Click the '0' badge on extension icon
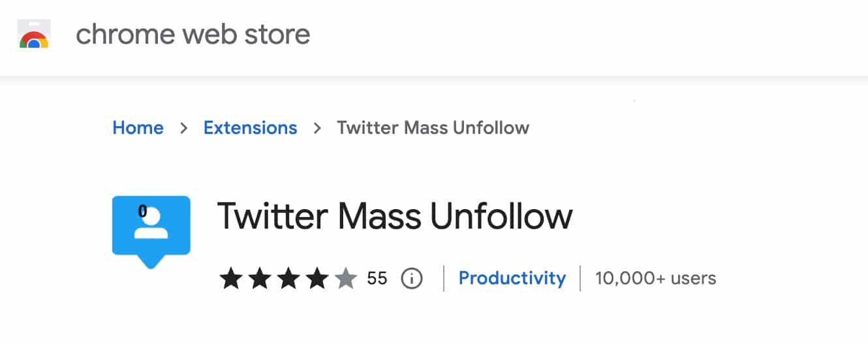Image resolution: width=868 pixels, height=345 pixels. pyautogui.click(x=142, y=211)
